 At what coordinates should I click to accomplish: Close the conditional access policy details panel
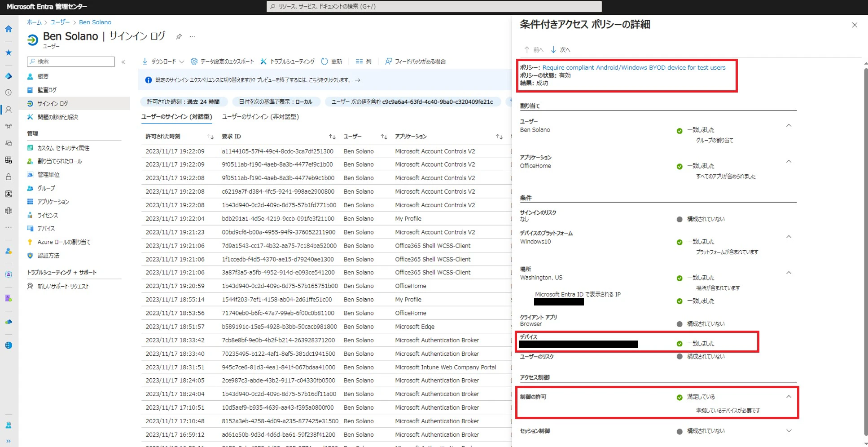point(855,25)
